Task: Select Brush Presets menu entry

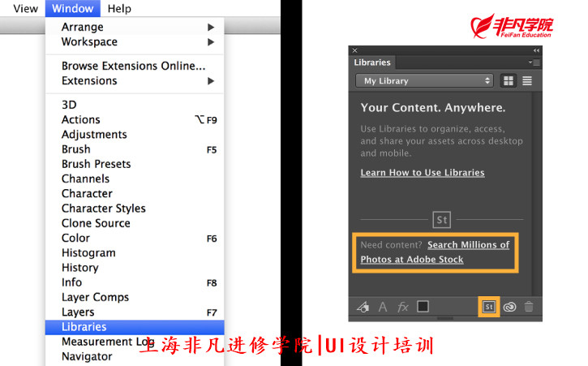Action: tap(135, 164)
